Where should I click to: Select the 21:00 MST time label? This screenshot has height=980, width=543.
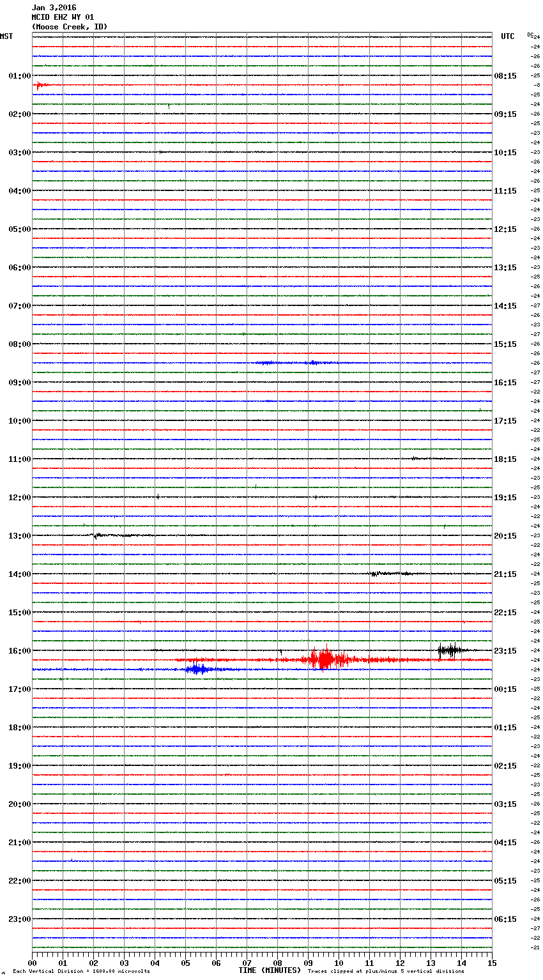coord(20,842)
